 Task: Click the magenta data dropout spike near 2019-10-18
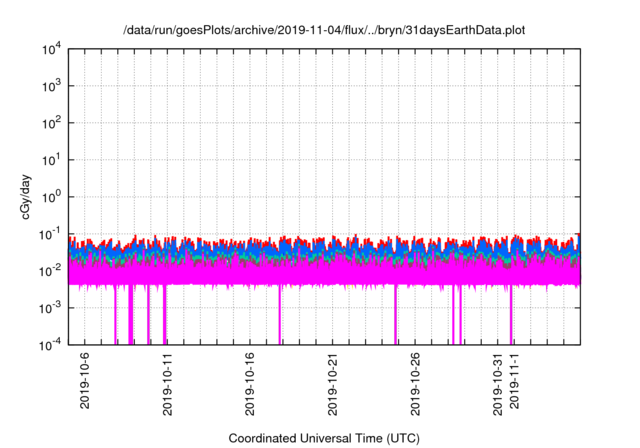280,314
